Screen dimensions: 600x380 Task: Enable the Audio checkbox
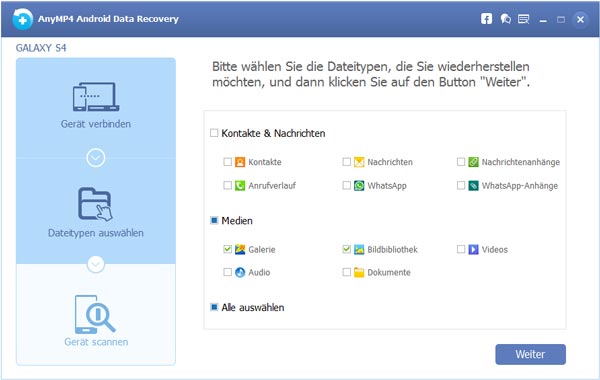click(227, 272)
